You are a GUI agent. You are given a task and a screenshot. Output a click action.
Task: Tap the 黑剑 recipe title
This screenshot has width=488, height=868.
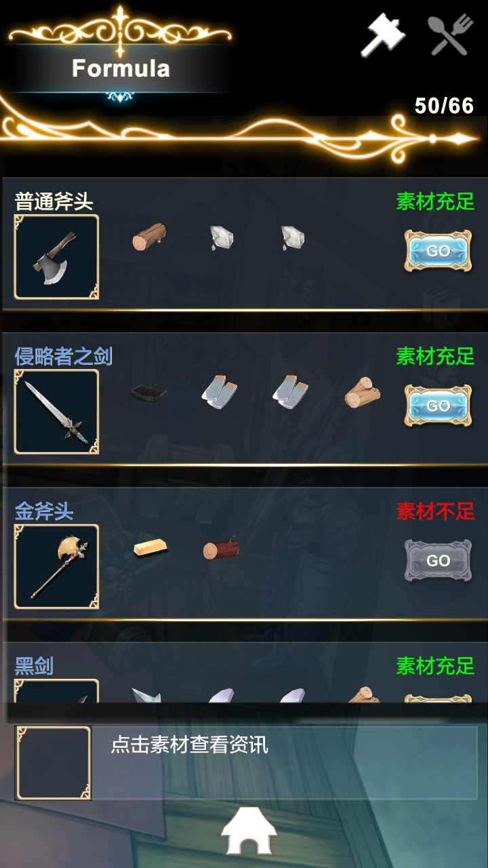click(x=34, y=666)
